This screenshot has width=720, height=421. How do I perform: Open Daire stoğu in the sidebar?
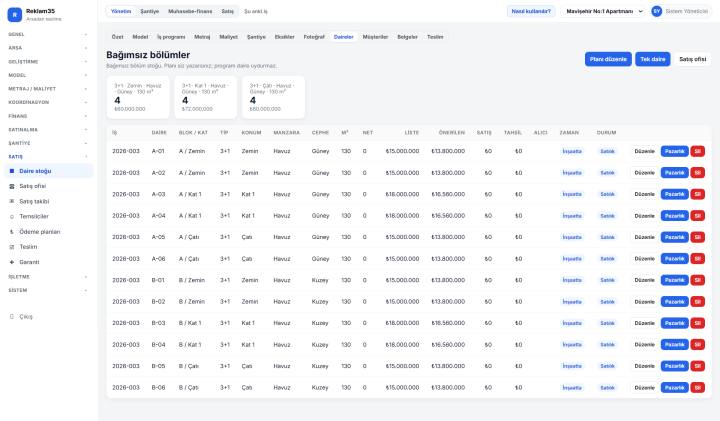coord(48,171)
